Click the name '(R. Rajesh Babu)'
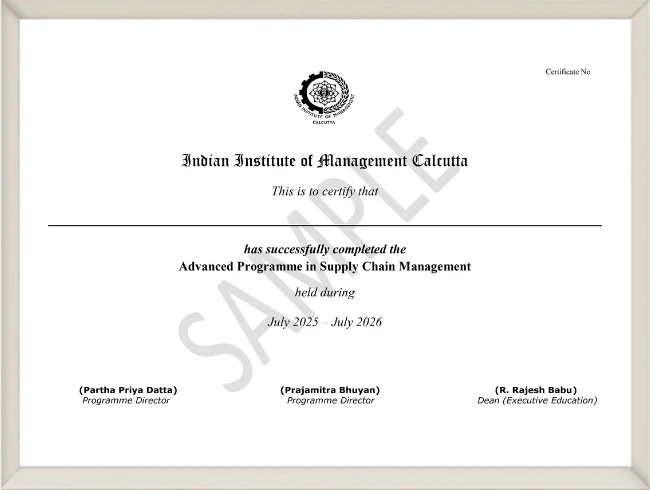Image resolution: width=650 pixels, height=490 pixels. (x=536, y=390)
